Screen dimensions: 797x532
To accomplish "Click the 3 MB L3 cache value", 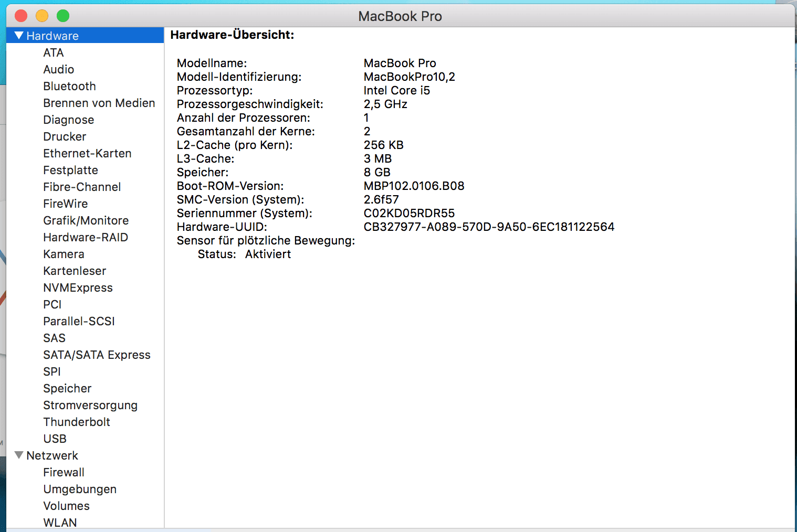I will [x=377, y=158].
